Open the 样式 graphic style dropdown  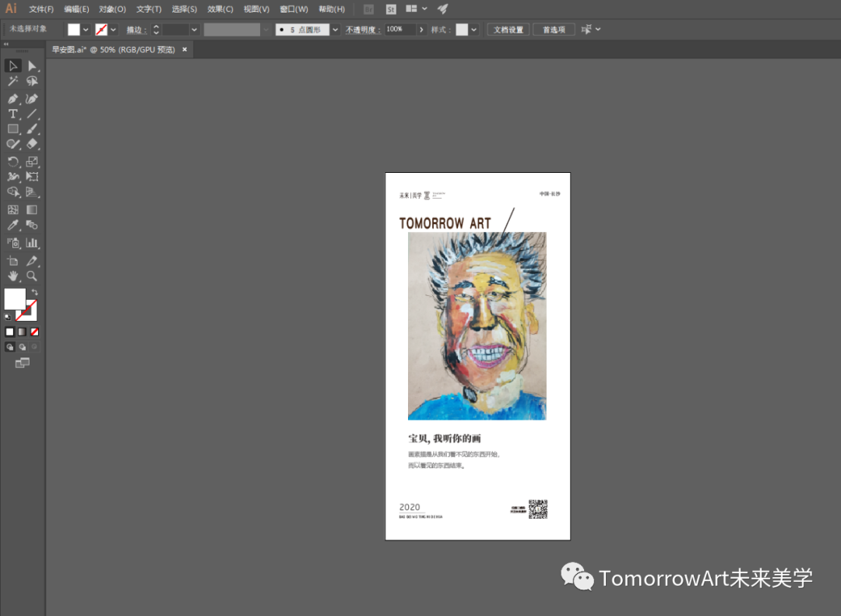474,30
